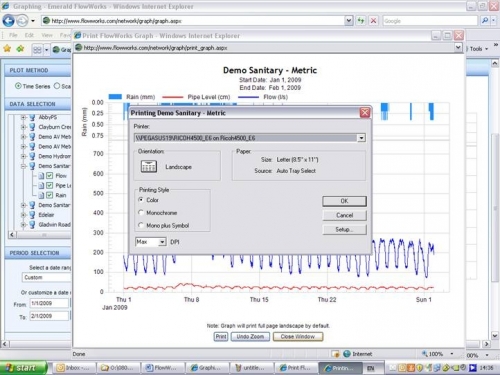The width and height of the screenshot is (500, 375).
Task: Switch to Inbox taskbar item
Action: click(x=74, y=368)
